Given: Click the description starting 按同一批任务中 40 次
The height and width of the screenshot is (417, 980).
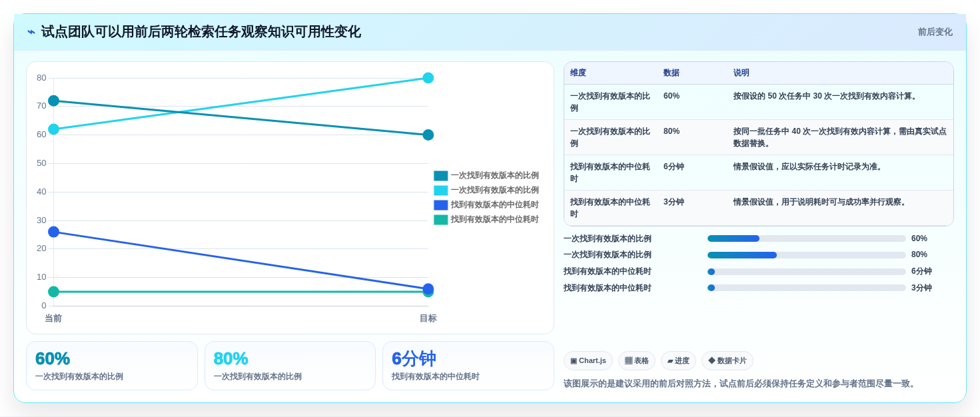Looking at the screenshot, I should coord(840,137).
